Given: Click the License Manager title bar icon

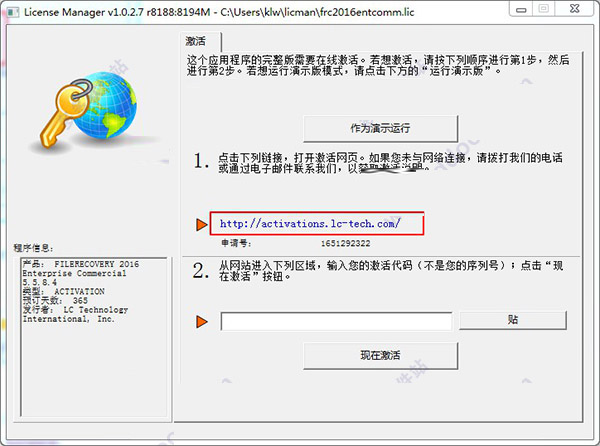Looking at the screenshot, I should click(x=13, y=12).
